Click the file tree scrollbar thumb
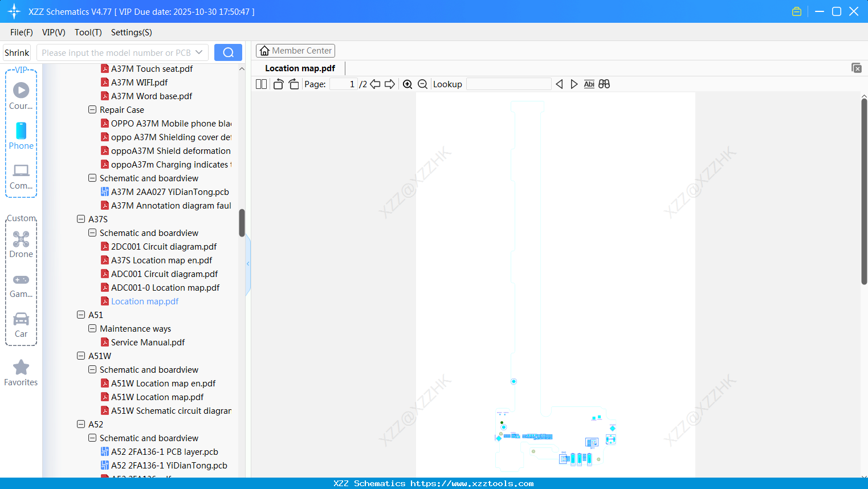868x489 pixels. pyautogui.click(x=242, y=223)
